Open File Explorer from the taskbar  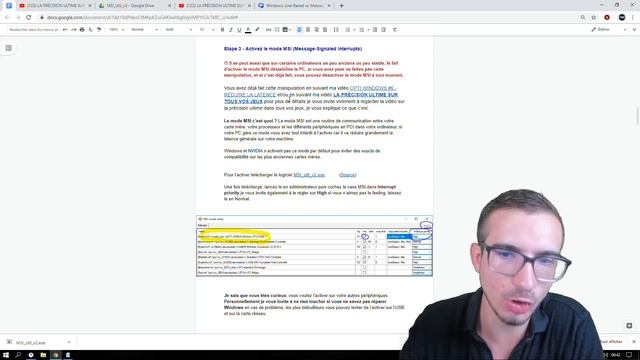pyautogui.click(x=43, y=355)
